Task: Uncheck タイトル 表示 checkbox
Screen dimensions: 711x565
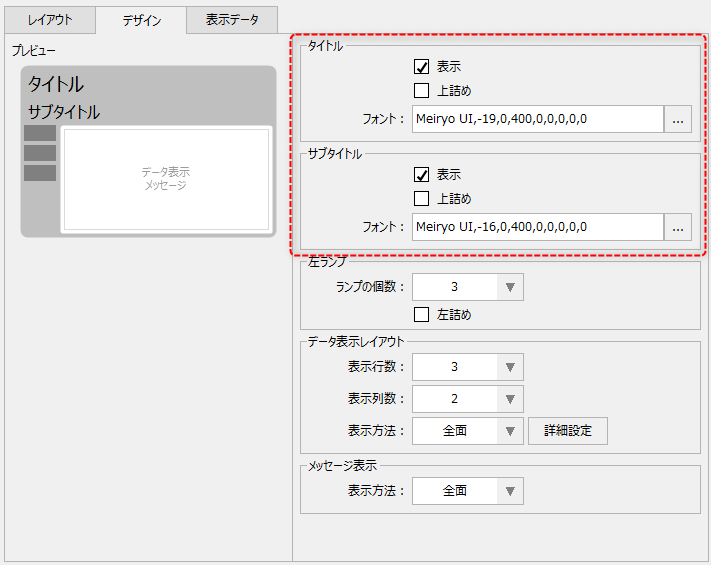Action: [422, 67]
